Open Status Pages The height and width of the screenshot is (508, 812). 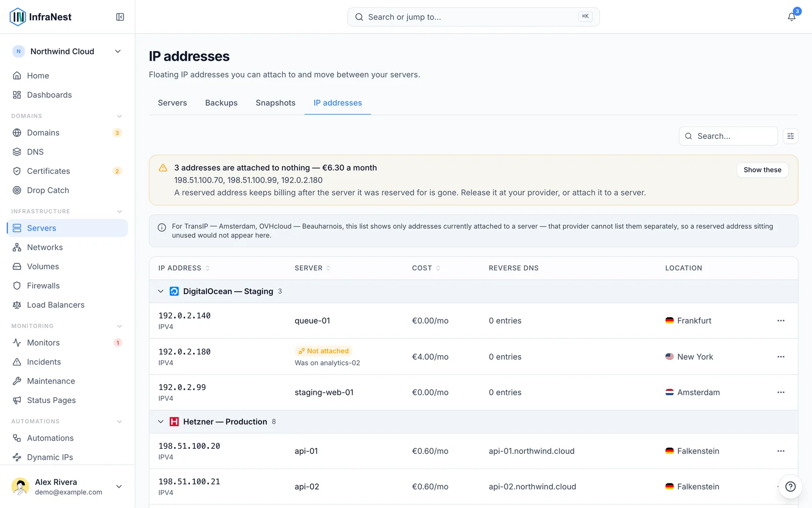[x=67, y=400]
